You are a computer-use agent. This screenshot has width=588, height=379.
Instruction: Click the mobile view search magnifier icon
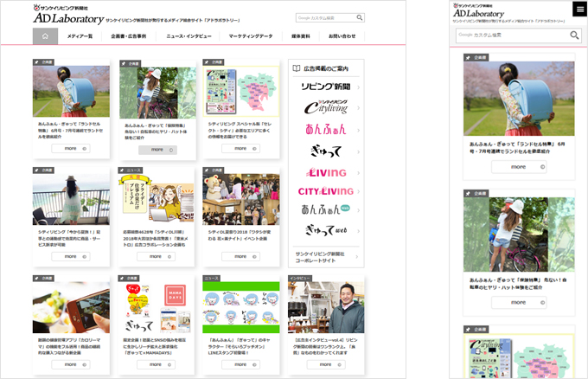click(x=574, y=35)
